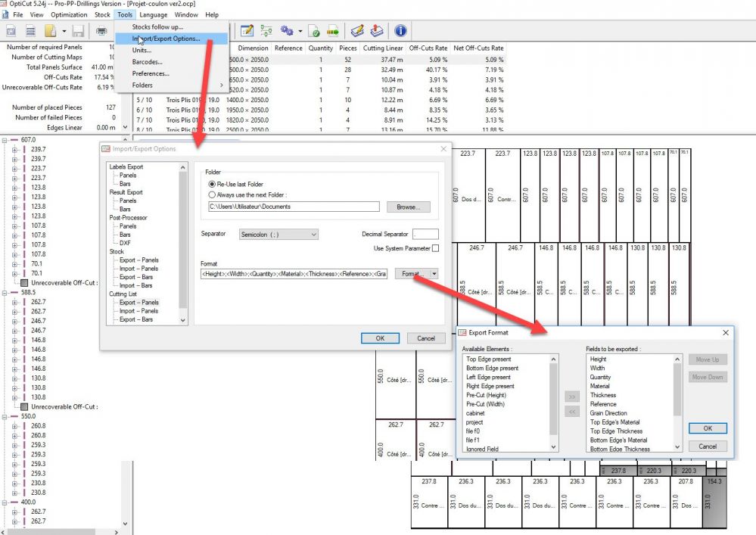Open the File menu
The image size is (756, 535).
[18, 14]
